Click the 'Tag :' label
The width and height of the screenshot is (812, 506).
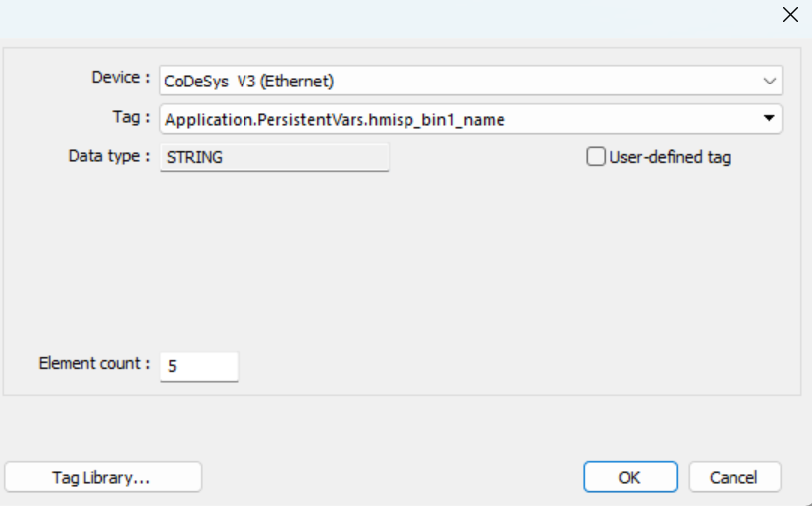click(x=131, y=117)
